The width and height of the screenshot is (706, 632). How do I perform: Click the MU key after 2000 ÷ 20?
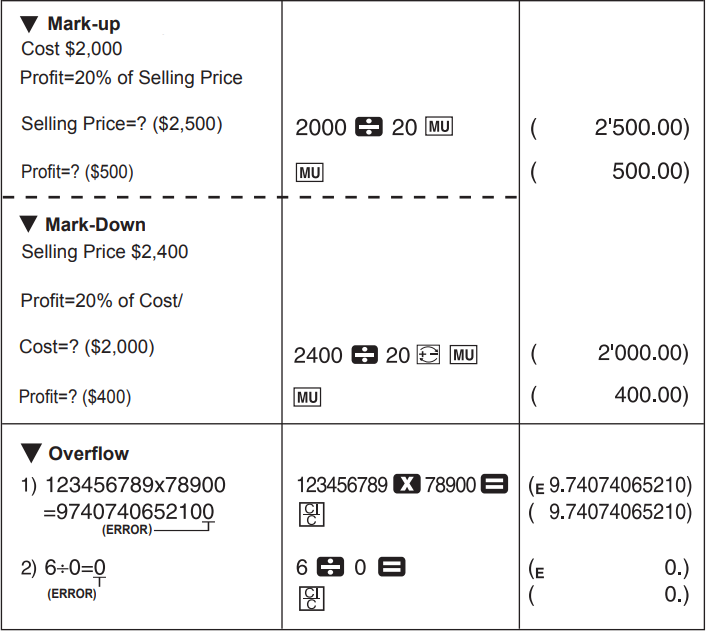pyautogui.click(x=440, y=128)
